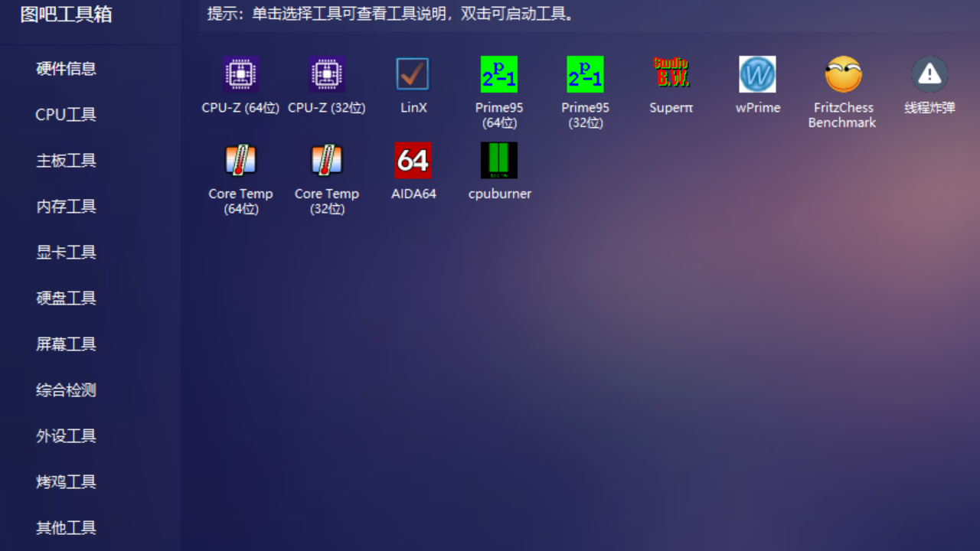
Task: Select the wPrime tool icon
Action: tap(757, 74)
